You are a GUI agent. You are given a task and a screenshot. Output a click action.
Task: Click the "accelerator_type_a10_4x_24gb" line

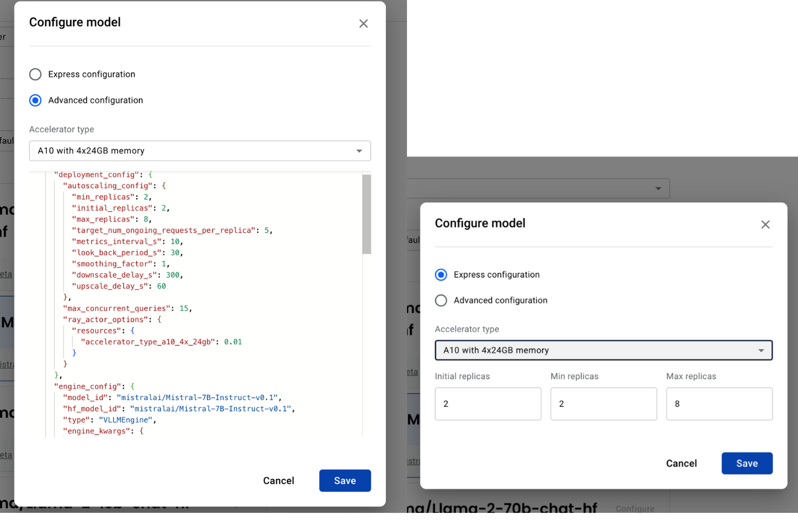tap(161, 342)
